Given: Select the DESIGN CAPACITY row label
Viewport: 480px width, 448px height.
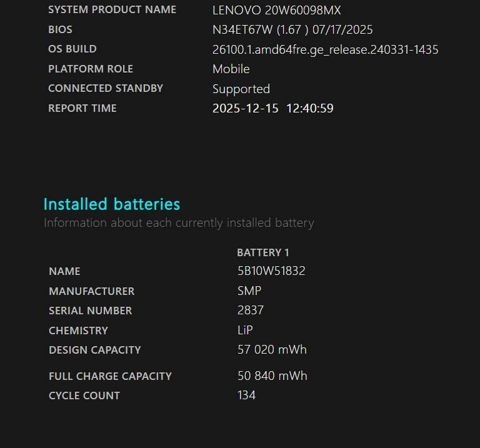Looking at the screenshot, I should (95, 350).
